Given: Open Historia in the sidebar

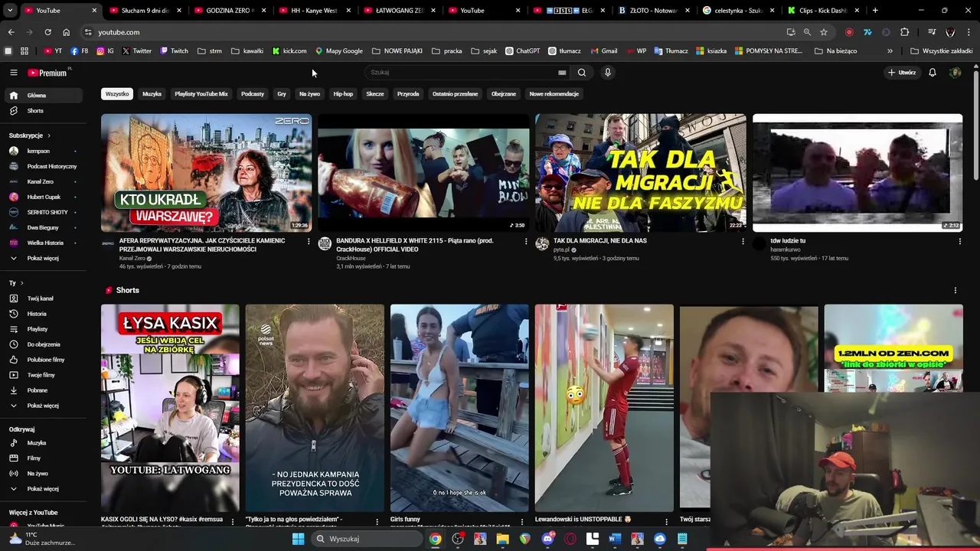Looking at the screenshot, I should click(x=42, y=314).
